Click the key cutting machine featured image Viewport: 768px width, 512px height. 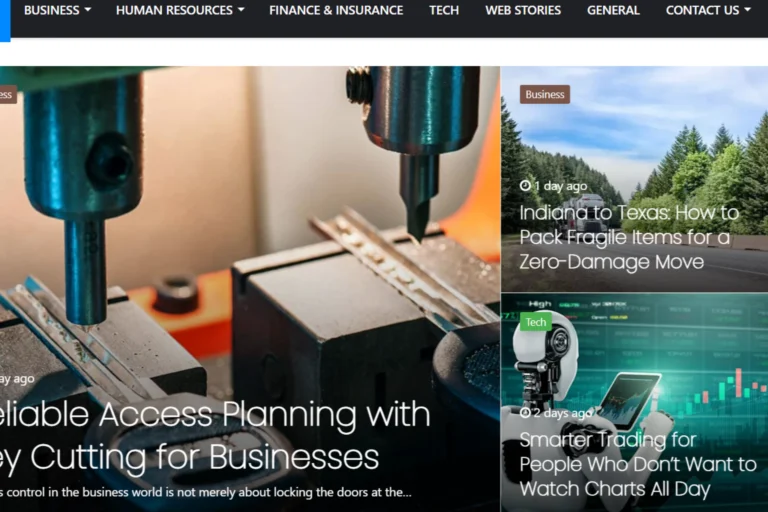(x=250, y=220)
